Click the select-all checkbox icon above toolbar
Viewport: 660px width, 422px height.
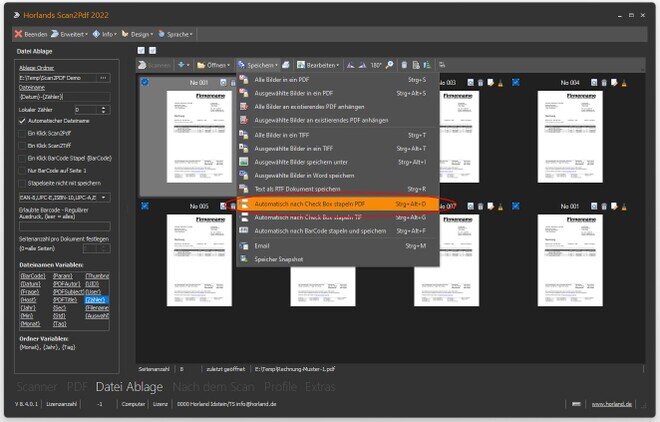tap(141, 50)
